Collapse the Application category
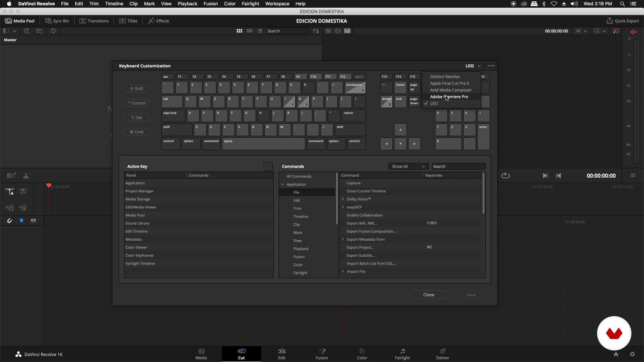This screenshot has width=644, height=362. (x=283, y=184)
